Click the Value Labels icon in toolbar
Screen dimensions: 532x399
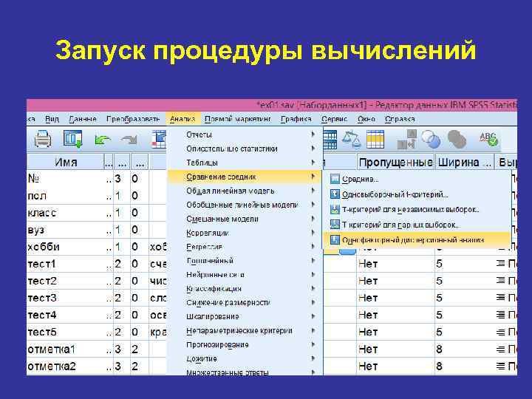pyautogui.click(x=407, y=139)
